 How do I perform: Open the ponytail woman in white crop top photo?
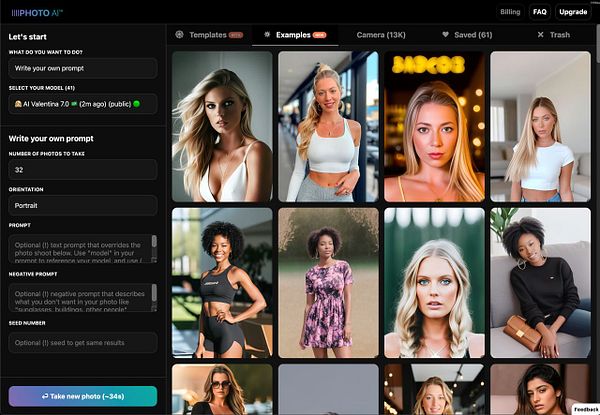[328, 127]
